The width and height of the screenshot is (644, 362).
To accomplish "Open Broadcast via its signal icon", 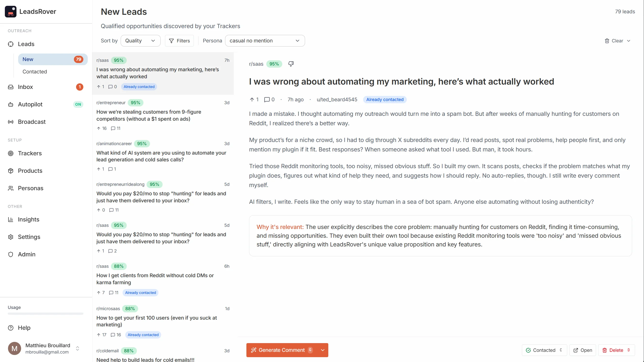I will pos(11,122).
